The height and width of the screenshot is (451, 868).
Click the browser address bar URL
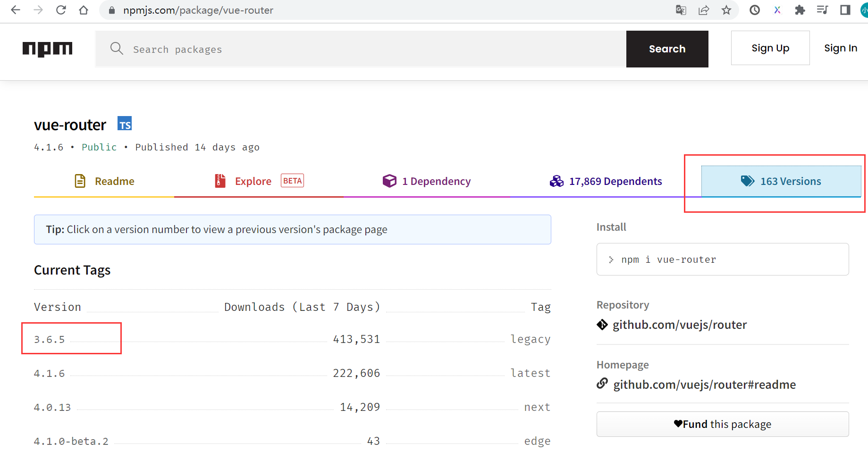[x=198, y=10]
